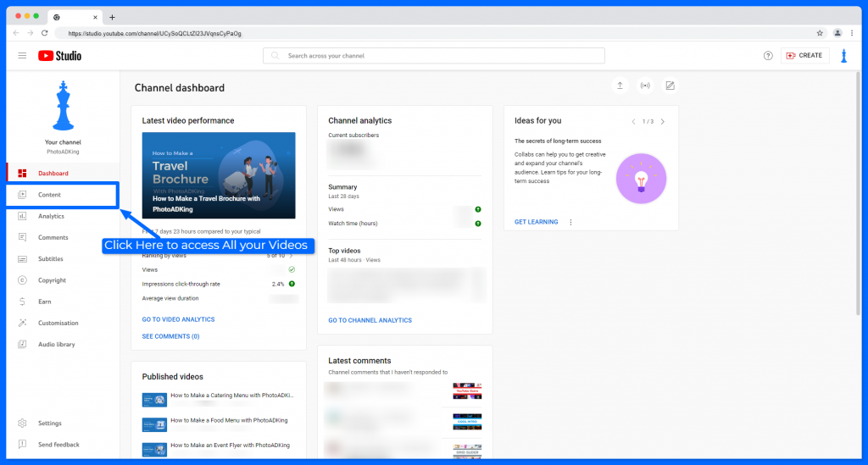
Task: Click the first latest comment video thumbnail
Action: 467,391
